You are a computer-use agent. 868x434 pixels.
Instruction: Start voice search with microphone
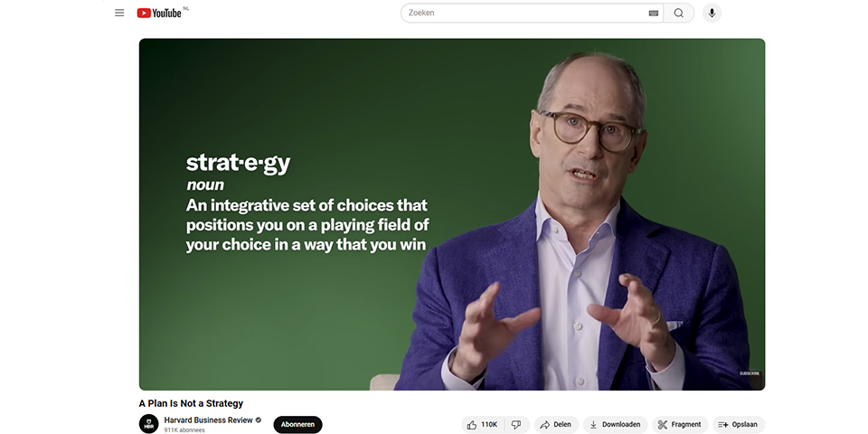[x=712, y=14]
